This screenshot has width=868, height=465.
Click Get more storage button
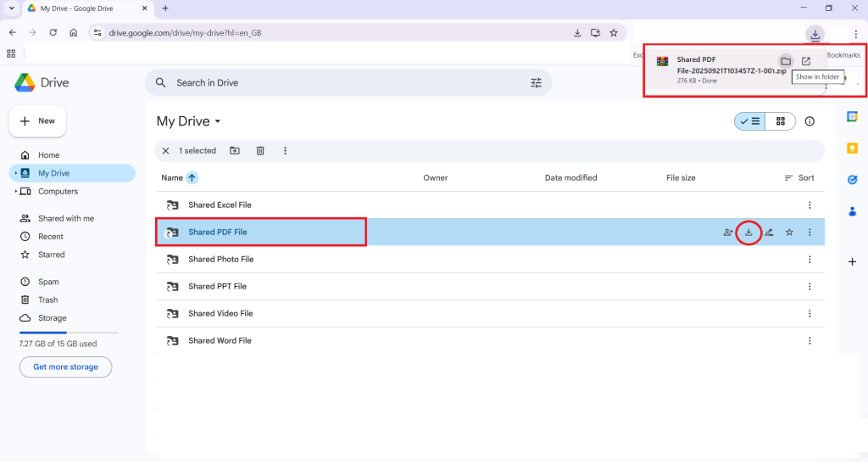click(65, 367)
